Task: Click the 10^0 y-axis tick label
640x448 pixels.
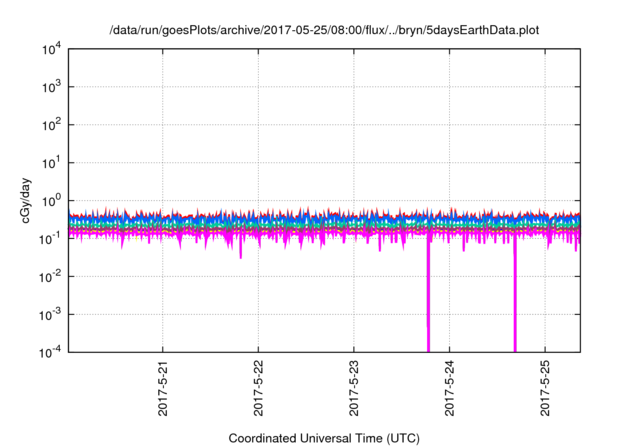Action: click(51, 200)
